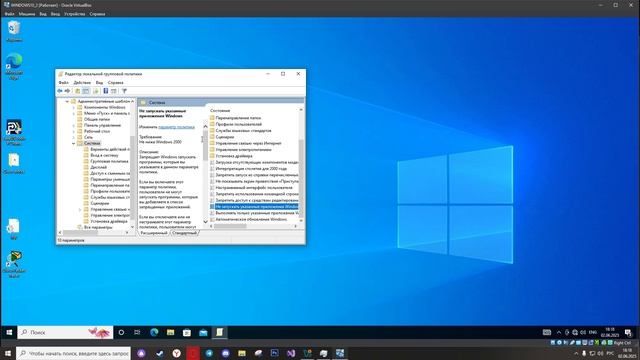This screenshot has height=360, width=640.
Task: Open the guest notification center icon
Action: 629,333
